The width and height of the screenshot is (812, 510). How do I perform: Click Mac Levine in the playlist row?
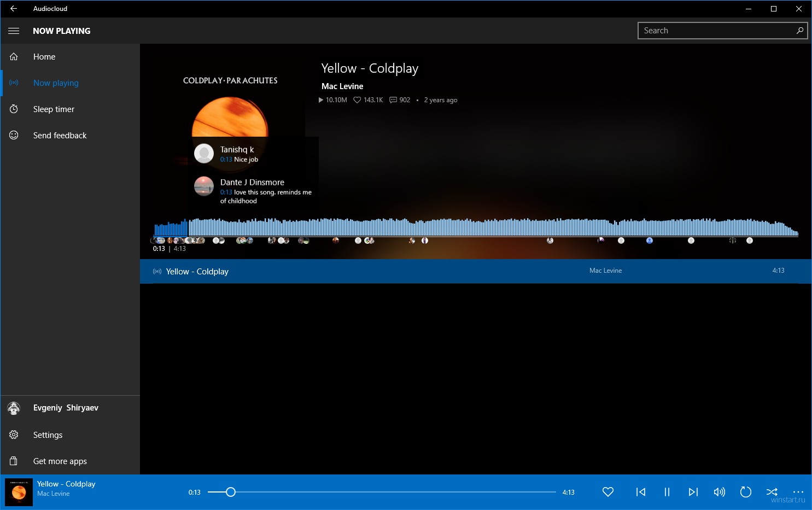[605, 271]
